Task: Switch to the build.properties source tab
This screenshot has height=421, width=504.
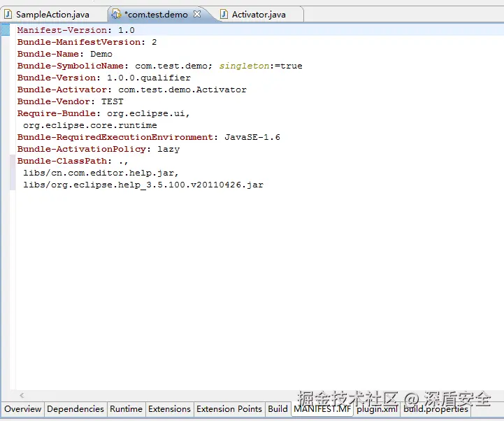Action: pyautogui.click(x=436, y=409)
